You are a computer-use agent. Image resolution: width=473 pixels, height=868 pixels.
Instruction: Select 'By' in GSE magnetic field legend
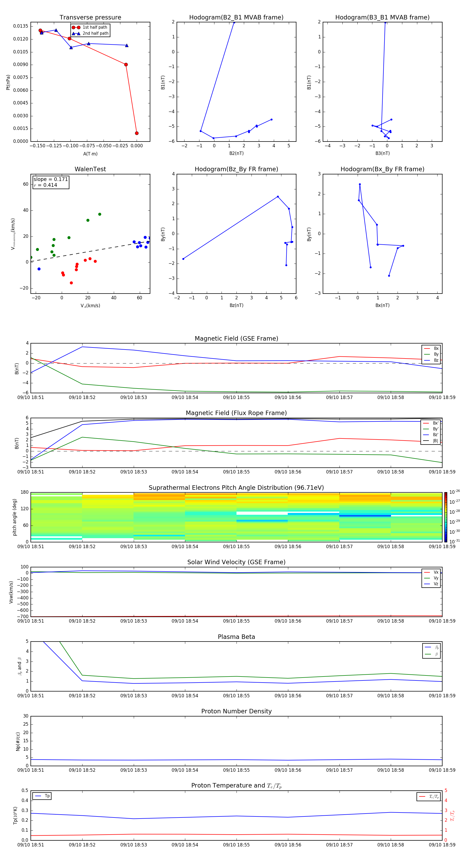tap(431, 354)
